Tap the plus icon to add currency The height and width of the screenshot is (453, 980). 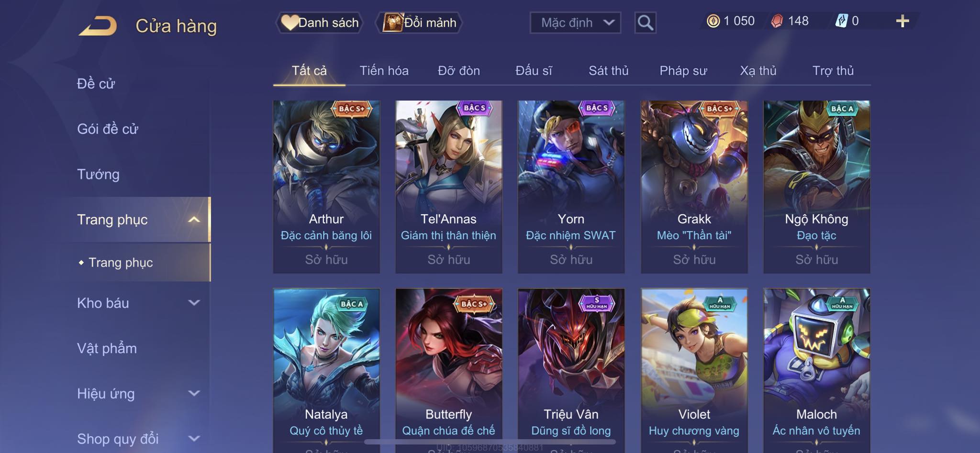click(x=902, y=21)
